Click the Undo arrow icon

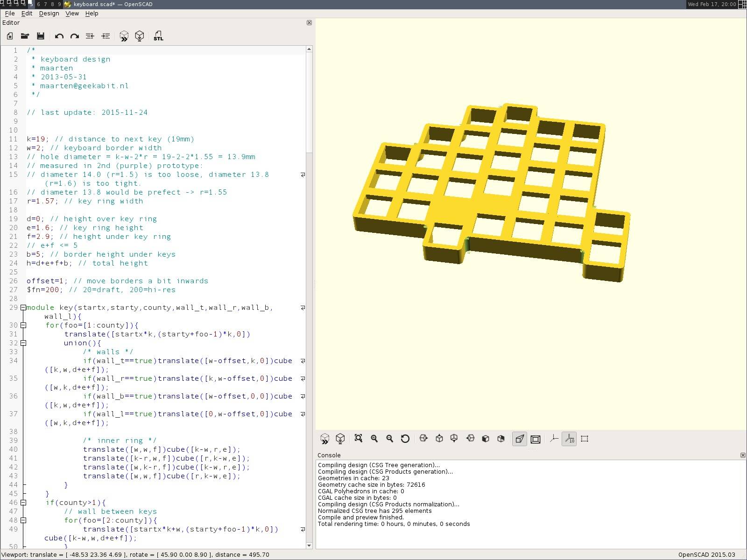pyautogui.click(x=59, y=36)
